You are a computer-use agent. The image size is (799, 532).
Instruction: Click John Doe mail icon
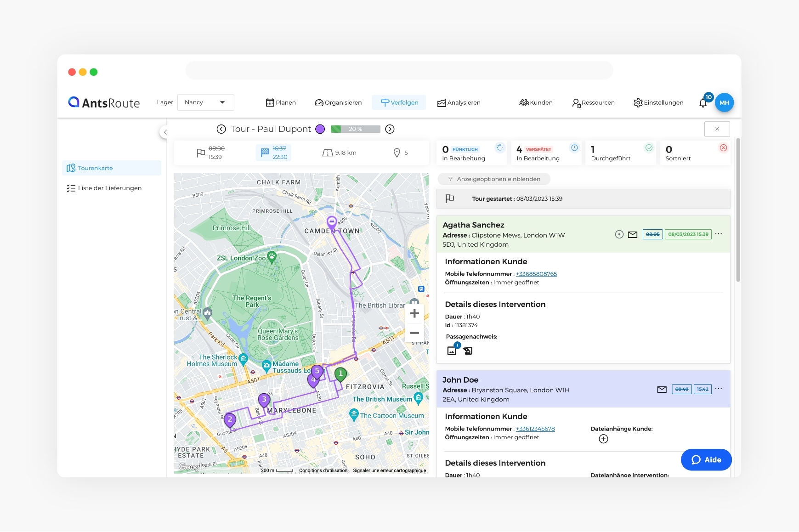pos(662,389)
